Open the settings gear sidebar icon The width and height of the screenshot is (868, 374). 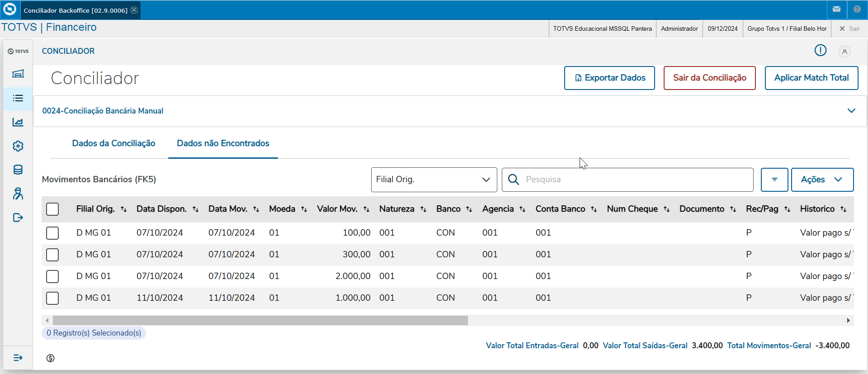tap(18, 146)
